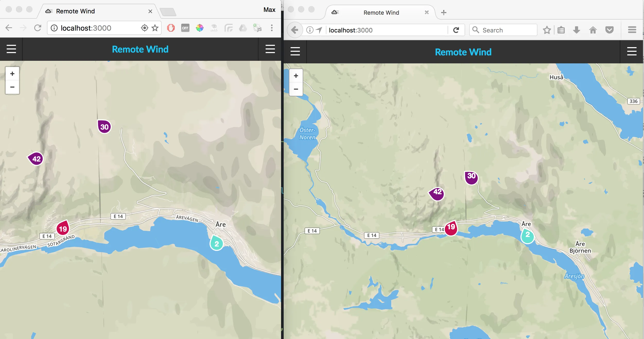Image resolution: width=644 pixels, height=339 pixels.
Task: Click the teal 2 station marker in left map
Action: [216, 243]
